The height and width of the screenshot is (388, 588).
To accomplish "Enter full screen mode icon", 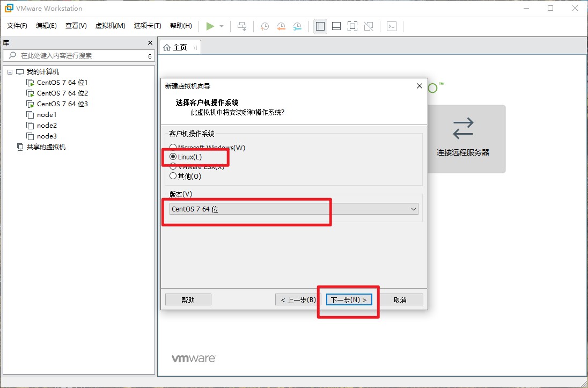I will (x=352, y=26).
